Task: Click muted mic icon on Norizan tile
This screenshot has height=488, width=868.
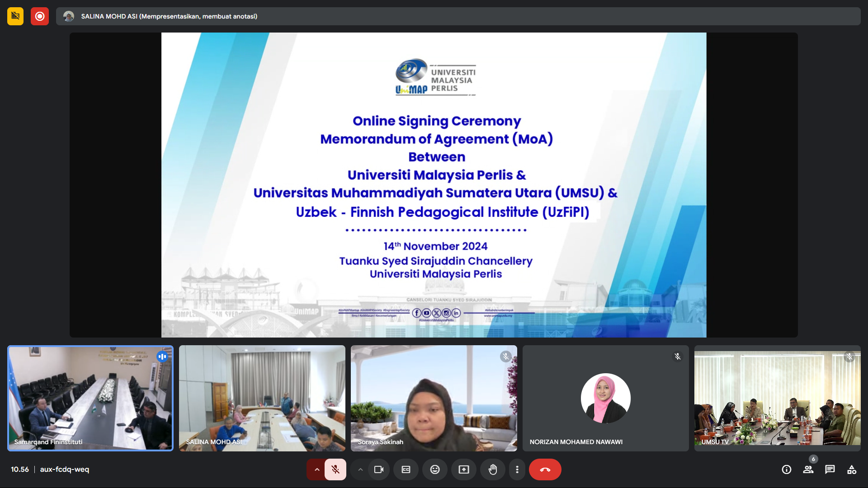Action: coord(678,357)
